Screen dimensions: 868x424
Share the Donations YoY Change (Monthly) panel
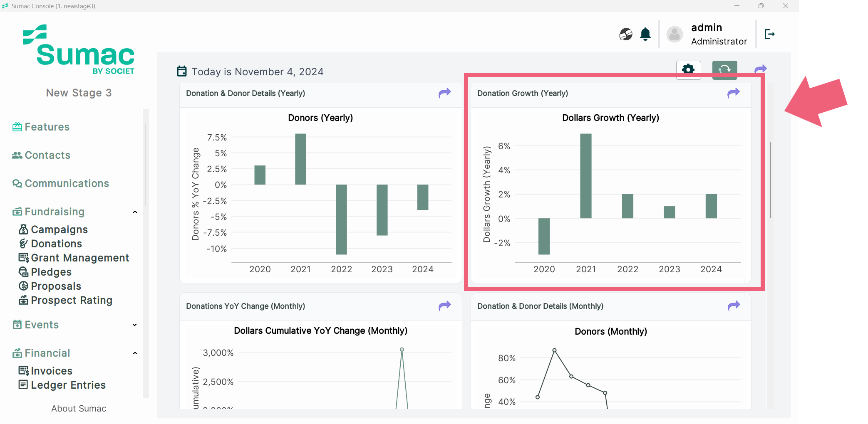(445, 306)
